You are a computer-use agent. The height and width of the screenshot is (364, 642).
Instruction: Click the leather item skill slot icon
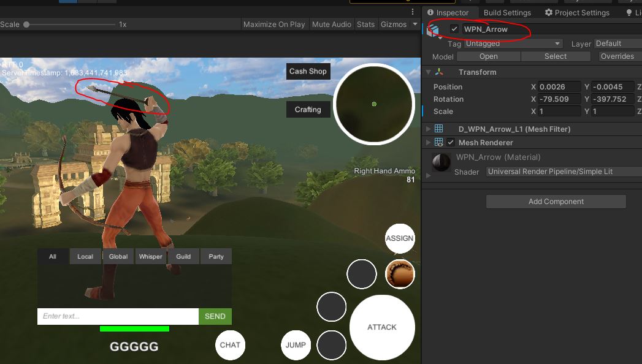coord(400,274)
